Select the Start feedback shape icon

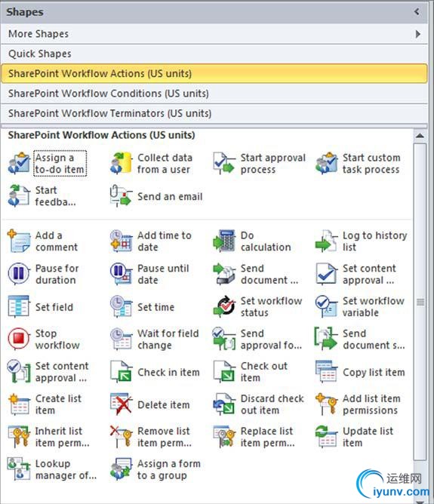(x=19, y=195)
